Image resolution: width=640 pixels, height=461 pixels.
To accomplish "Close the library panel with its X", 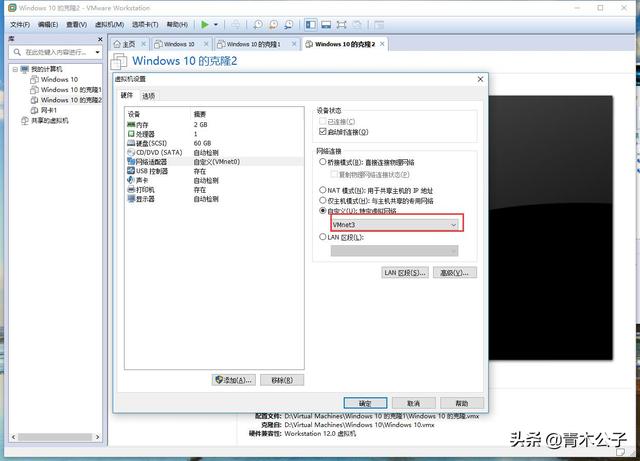I will pos(100,39).
